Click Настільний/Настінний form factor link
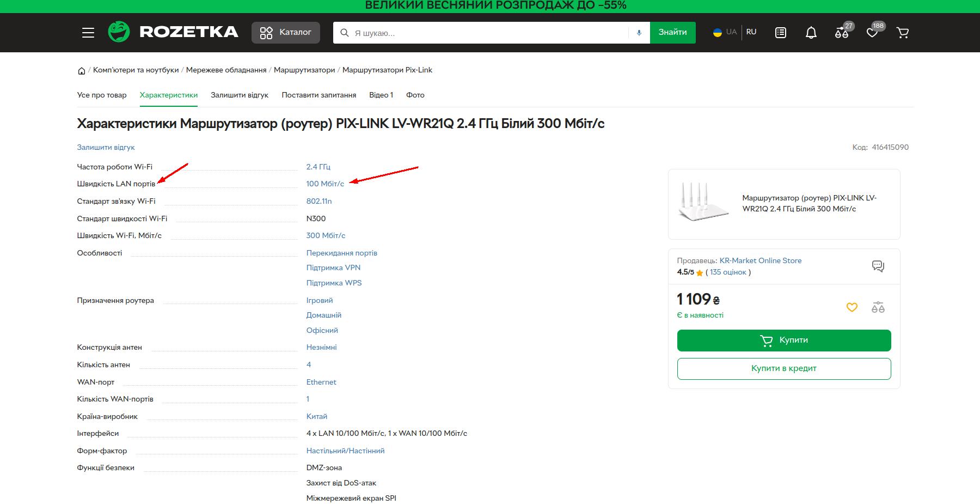 [346, 451]
